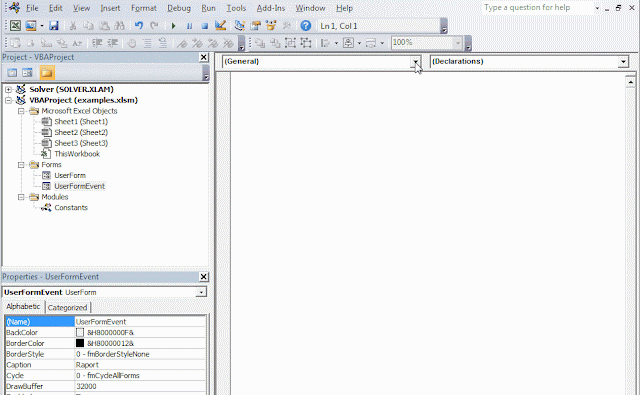Click the Cut scissors icon
640x395 pixels.
tap(73, 26)
